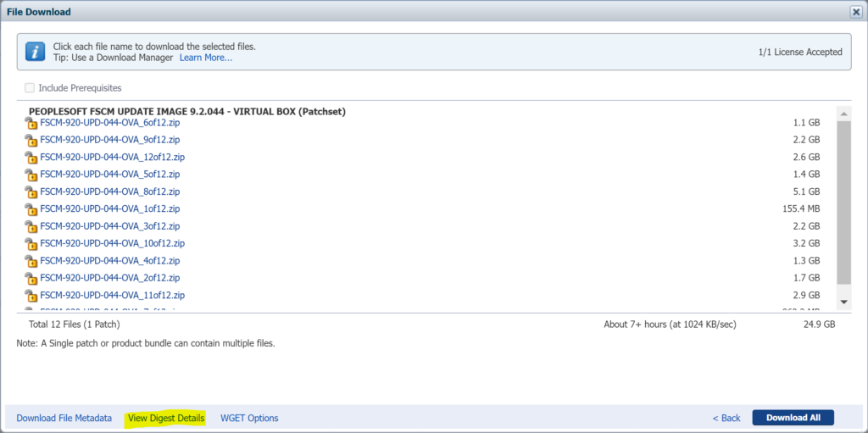Click the Download All button
Screen dimensions: 868x433
click(x=793, y=418)
